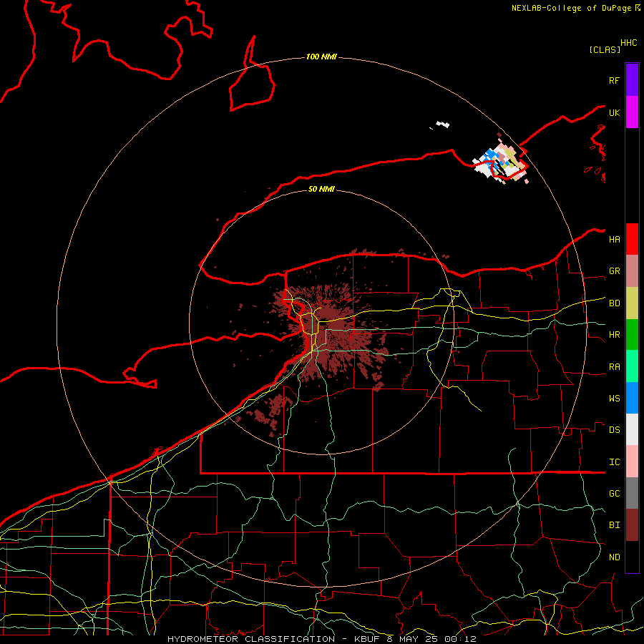
Task: Select the IC light pink legend swatch
Action: pyautogui.click(x=632, y=462)
